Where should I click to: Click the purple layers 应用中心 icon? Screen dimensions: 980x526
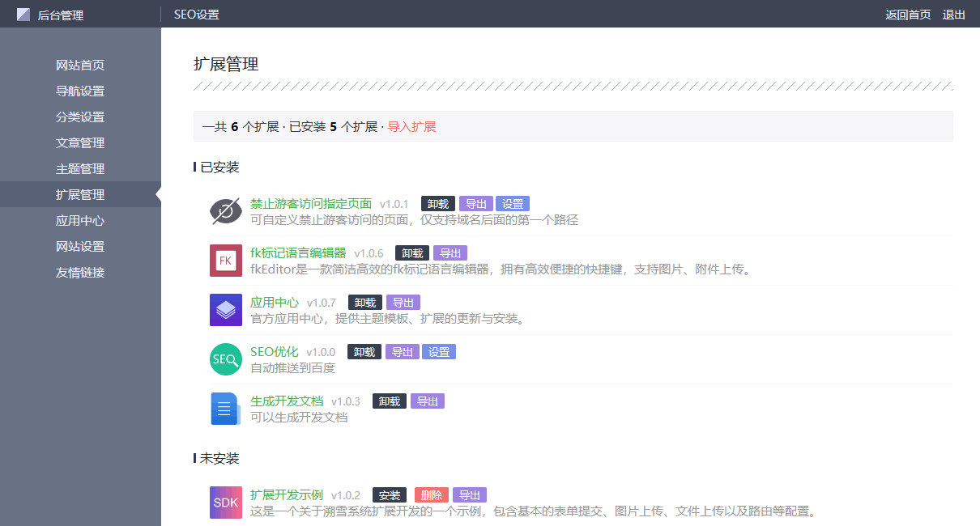point(226,310)
